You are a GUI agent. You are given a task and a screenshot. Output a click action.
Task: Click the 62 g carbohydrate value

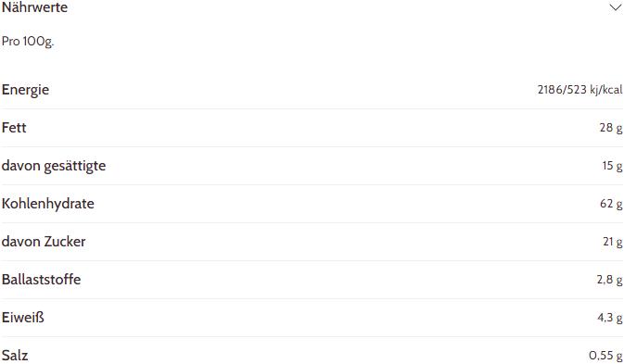point(611,204)
